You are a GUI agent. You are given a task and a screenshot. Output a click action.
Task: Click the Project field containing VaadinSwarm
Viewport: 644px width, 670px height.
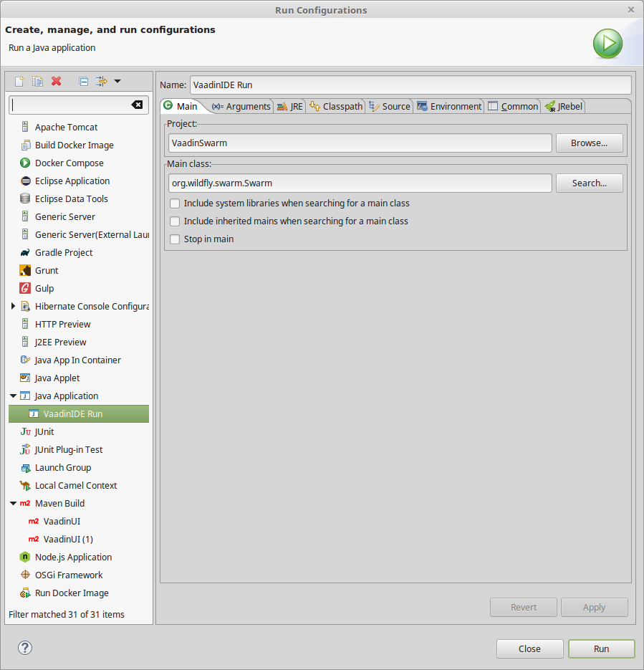click(x=360, y=143)
